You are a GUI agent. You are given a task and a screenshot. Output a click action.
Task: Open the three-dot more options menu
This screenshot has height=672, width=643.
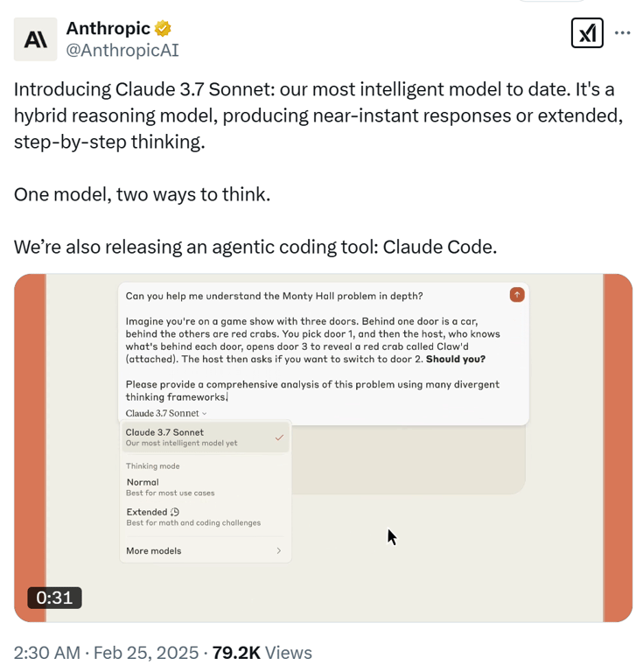(x=622, y=33)
